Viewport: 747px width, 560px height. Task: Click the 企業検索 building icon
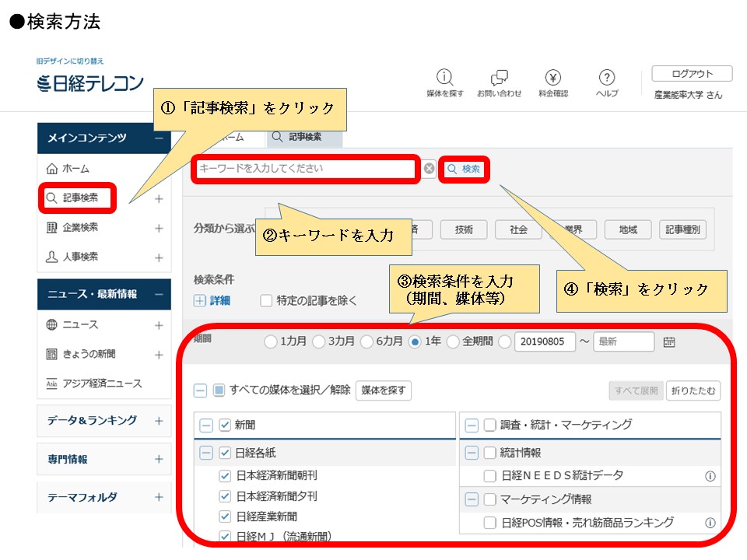51,228
